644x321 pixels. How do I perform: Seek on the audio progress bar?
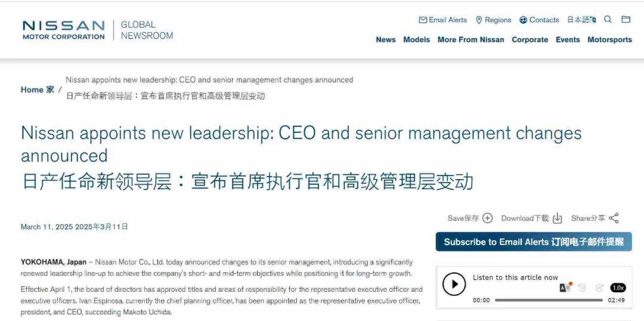click(549, 300)
